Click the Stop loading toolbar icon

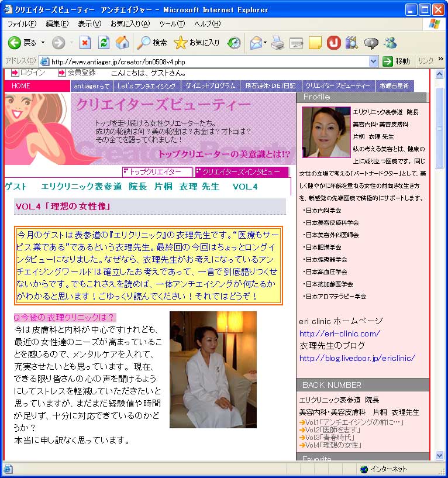(x=85, y=43)
